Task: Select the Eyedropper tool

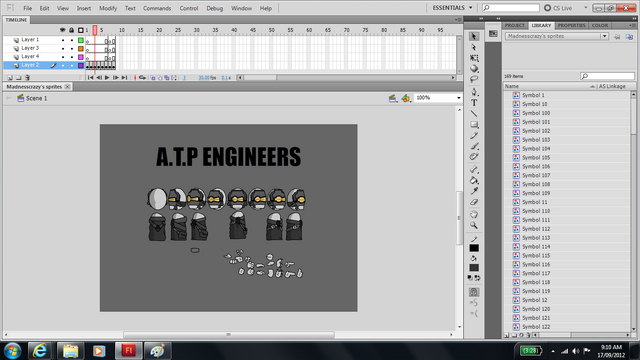Action: pyautogui.click(x=474, y=191)
